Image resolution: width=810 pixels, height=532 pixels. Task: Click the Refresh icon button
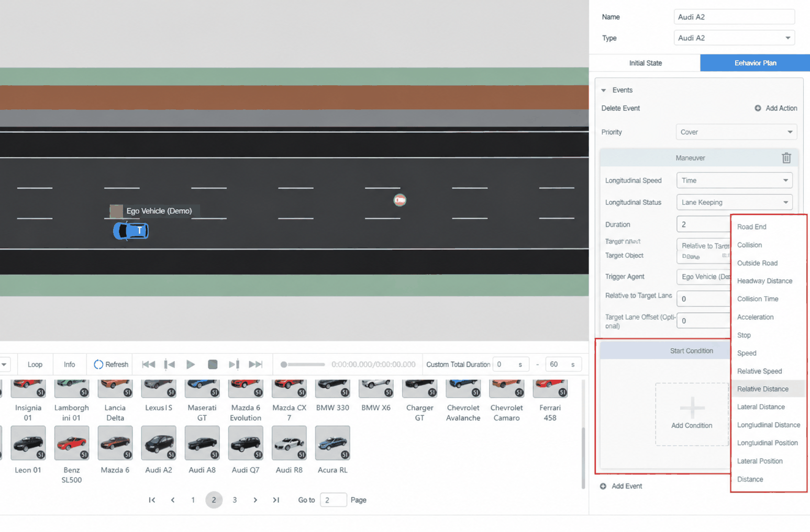(x=110, y=364)
